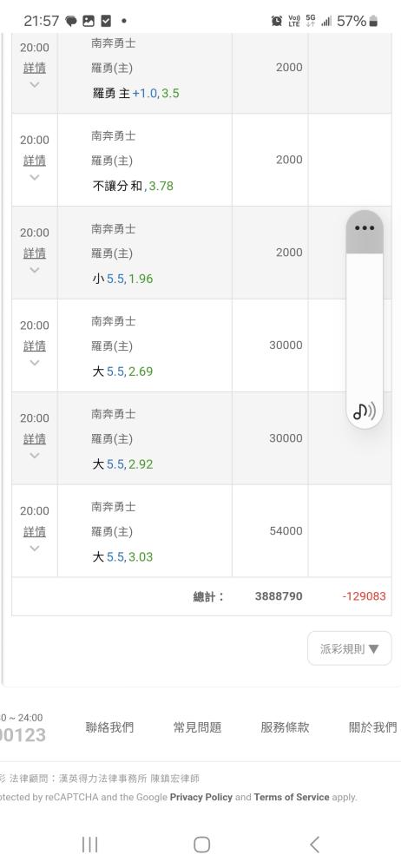This screenshot has width=401, height=868.
Task: Open 詳情 link for 大5.5 2.92 bet
Action: point(35,439)
